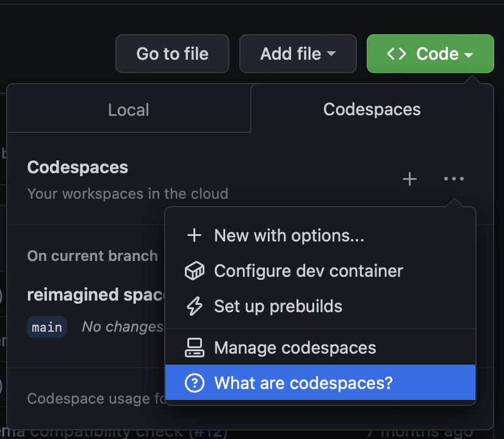Select Configure dev container
Screen dimensions: 504x439
(320, 271)
